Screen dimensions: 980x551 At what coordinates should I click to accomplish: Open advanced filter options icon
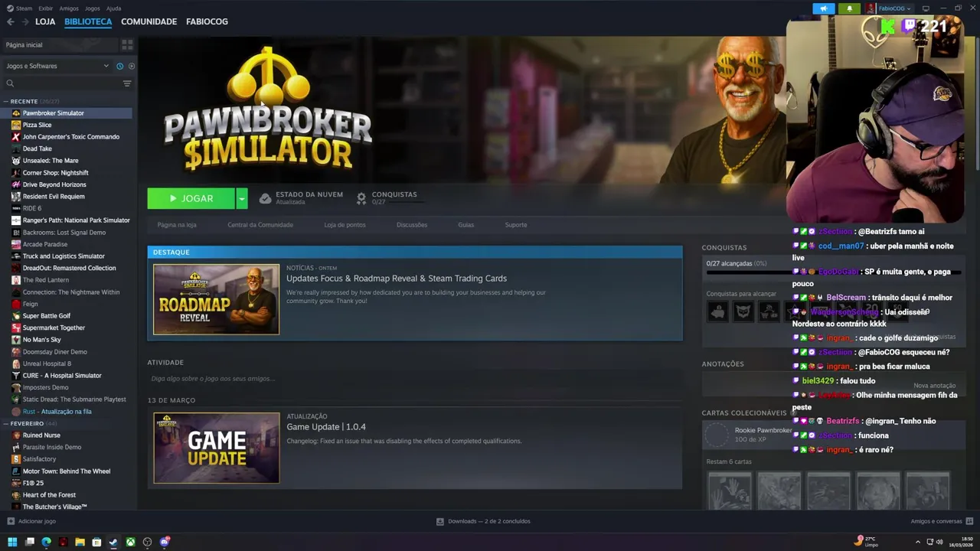(127, 83)
